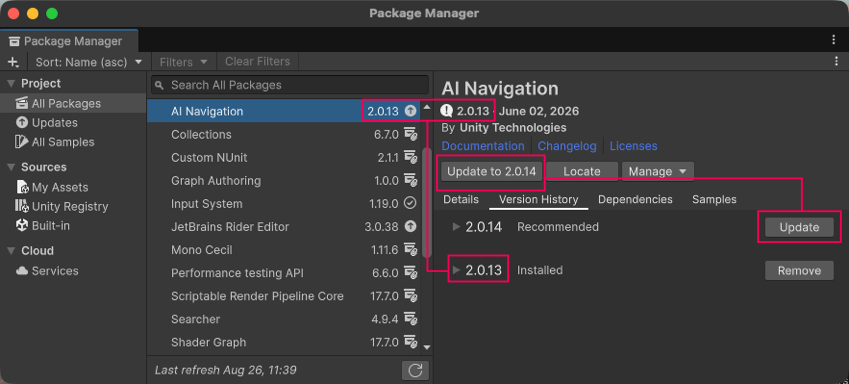Click the JetBrains Rider update arrow icon
Viewport: 849px width, 384px height.
410,226
